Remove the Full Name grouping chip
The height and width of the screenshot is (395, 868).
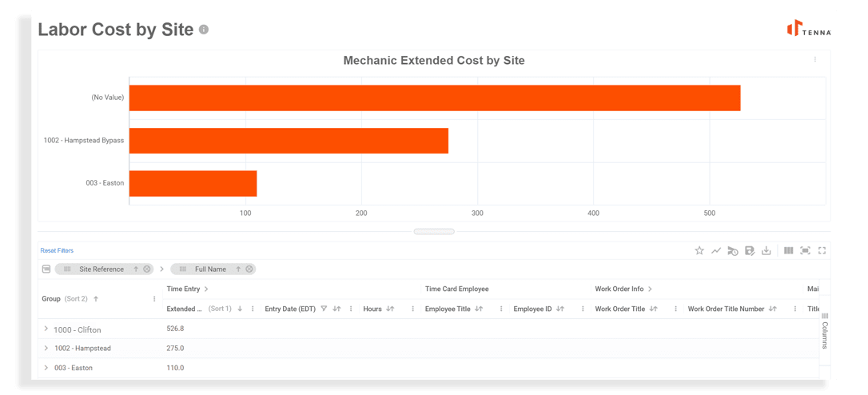pyautogui.click(x=249, y=269)
